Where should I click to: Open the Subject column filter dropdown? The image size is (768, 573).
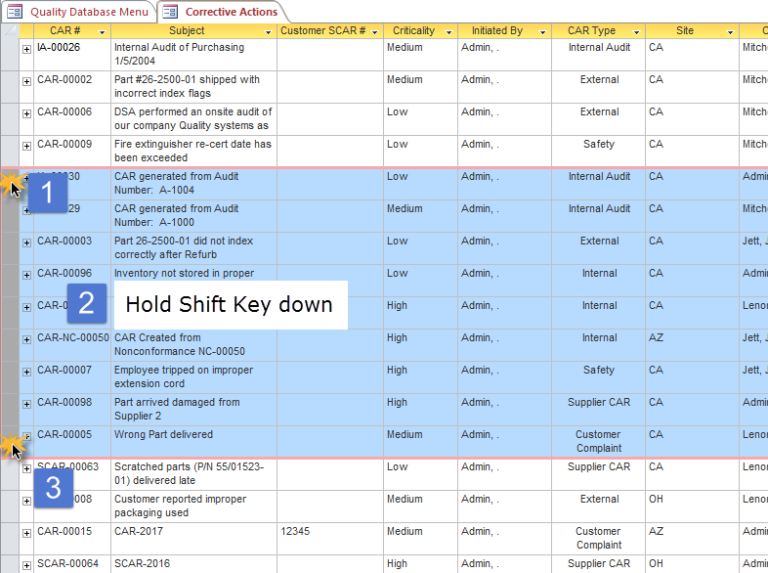coord(267,32)
